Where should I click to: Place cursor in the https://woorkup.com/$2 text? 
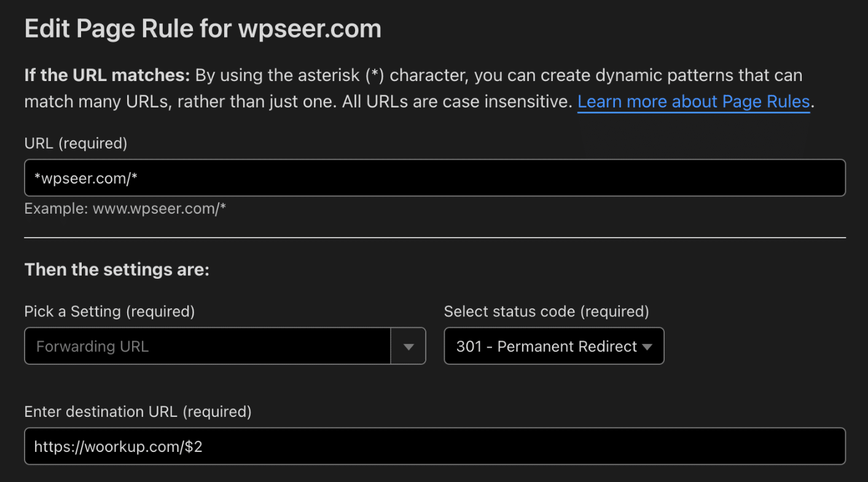pos(119,446)
